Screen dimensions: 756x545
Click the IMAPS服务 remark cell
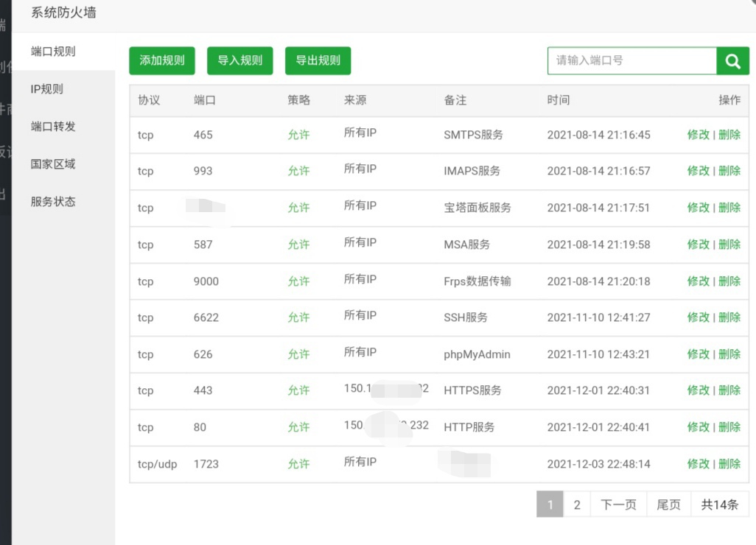pos(472,171)
